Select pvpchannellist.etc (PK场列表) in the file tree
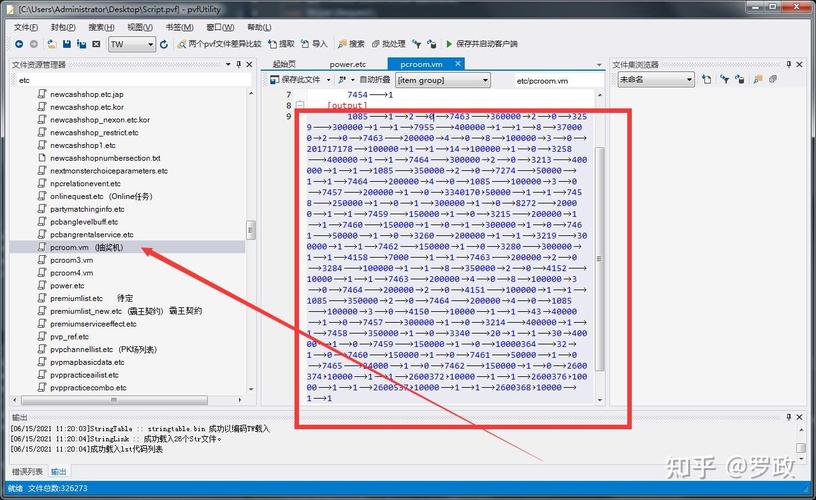Viewport: 816px width, 500px height. pos(103,349)
